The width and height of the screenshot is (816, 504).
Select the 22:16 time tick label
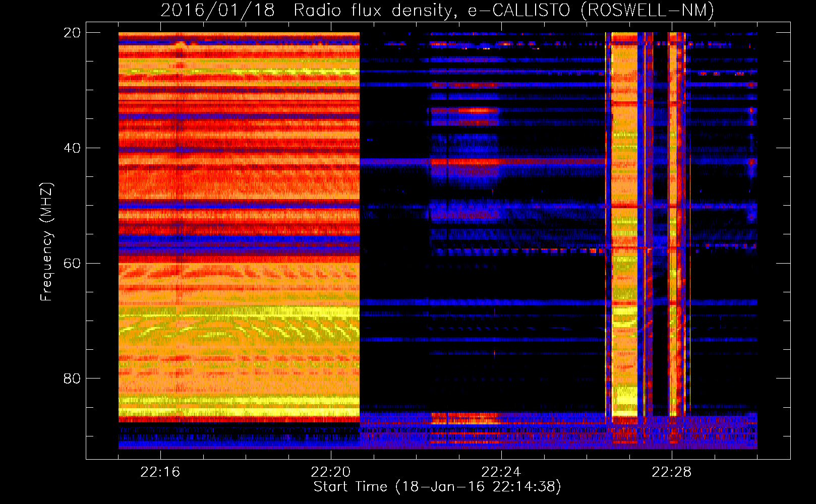click(x=160, y=472)
